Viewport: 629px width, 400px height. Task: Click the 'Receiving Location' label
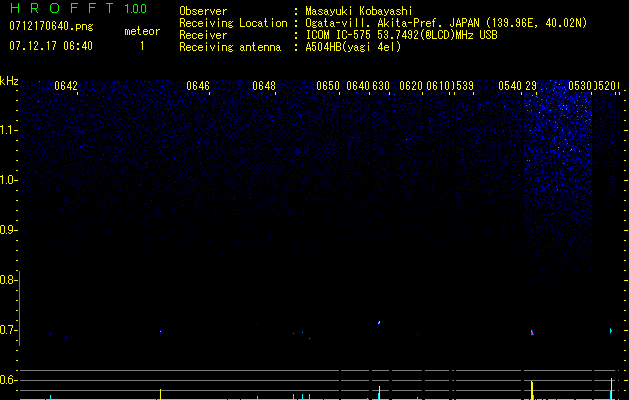coord(233,23)
